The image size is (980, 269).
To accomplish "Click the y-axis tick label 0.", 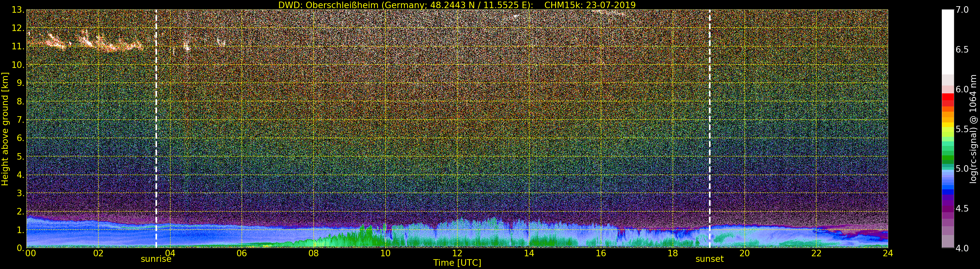I will [x=21, y=248].
